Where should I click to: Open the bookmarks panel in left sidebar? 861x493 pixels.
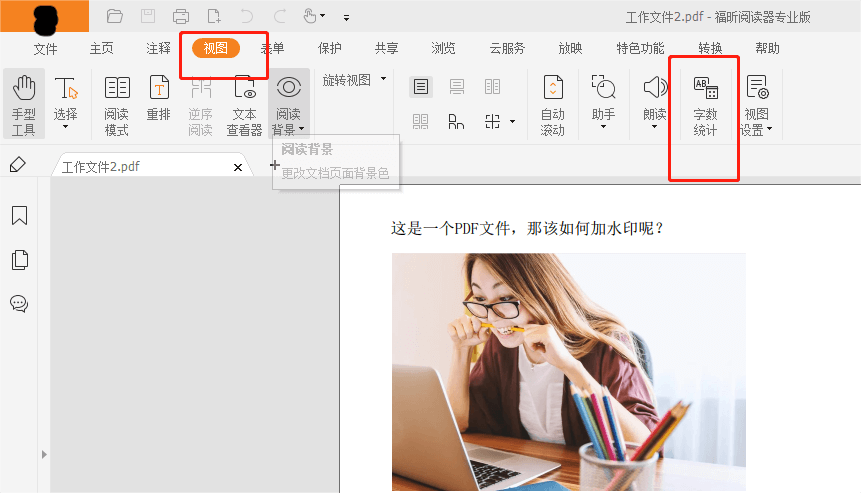coord(19,216)
